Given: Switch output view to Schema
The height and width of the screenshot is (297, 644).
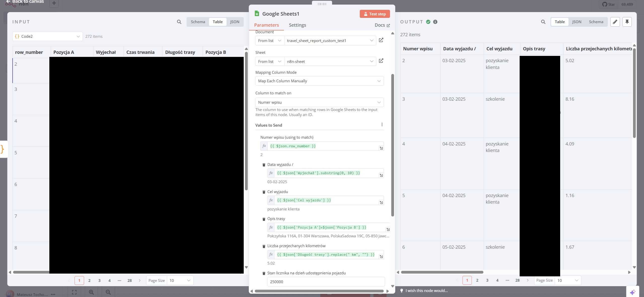Looking at the screenshot, I should 596,22.
